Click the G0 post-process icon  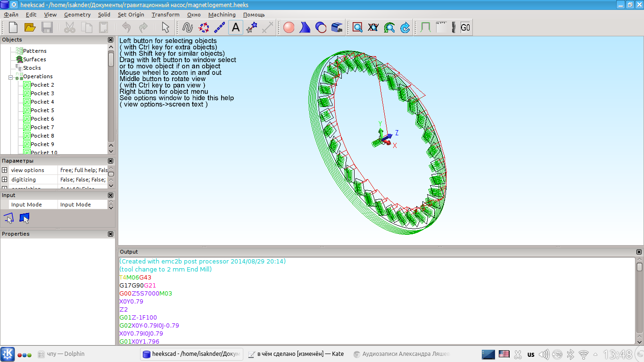click(x=465, y=27)
